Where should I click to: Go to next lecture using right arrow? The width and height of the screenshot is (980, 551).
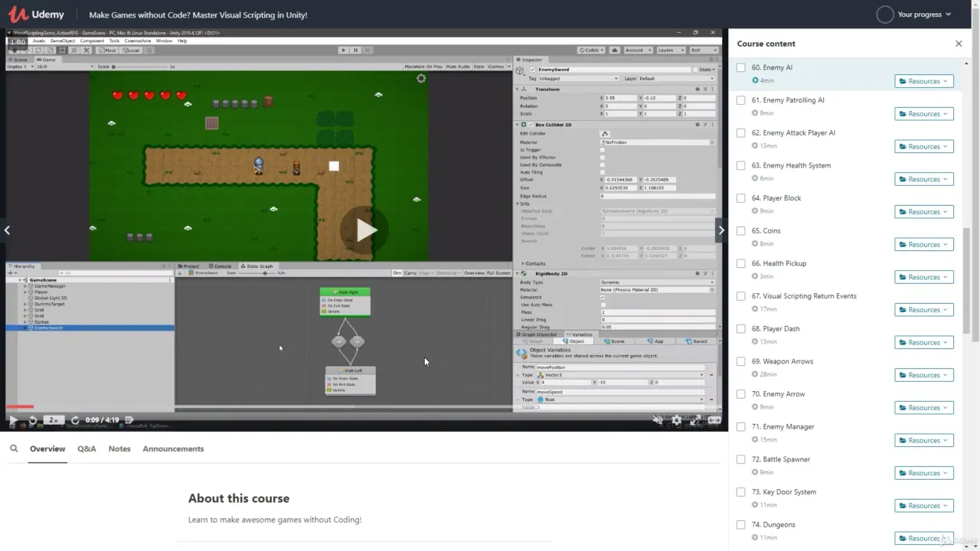[720, 230]
